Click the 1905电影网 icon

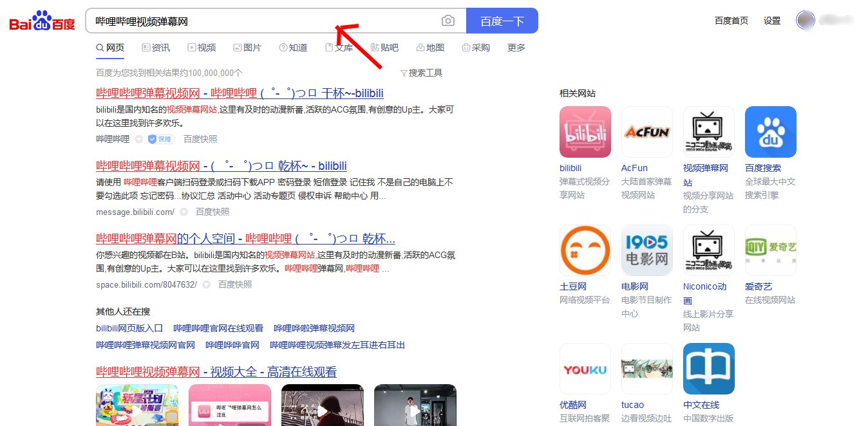click(646, 250)
